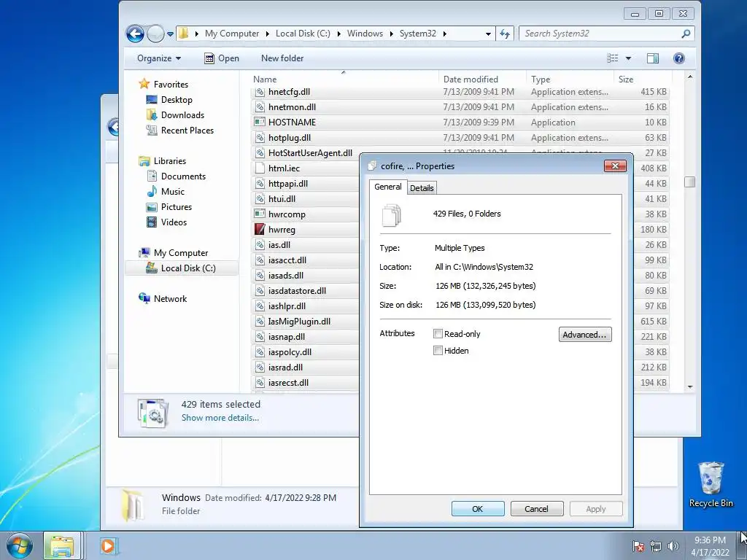The height and width of the screenshot is (560, 747).
Task: Open Windows Explorer from the taskbar
Action: [x=62, y=545]
